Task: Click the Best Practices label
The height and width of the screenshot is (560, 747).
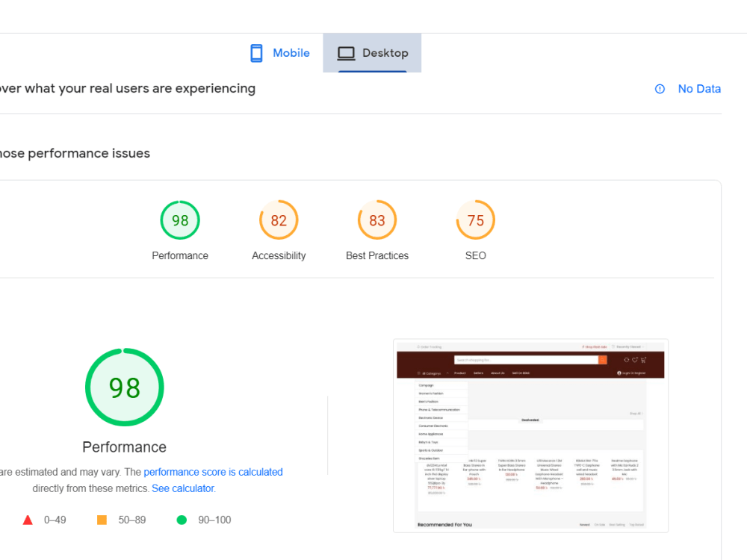Action: click(x=376, y=255)
